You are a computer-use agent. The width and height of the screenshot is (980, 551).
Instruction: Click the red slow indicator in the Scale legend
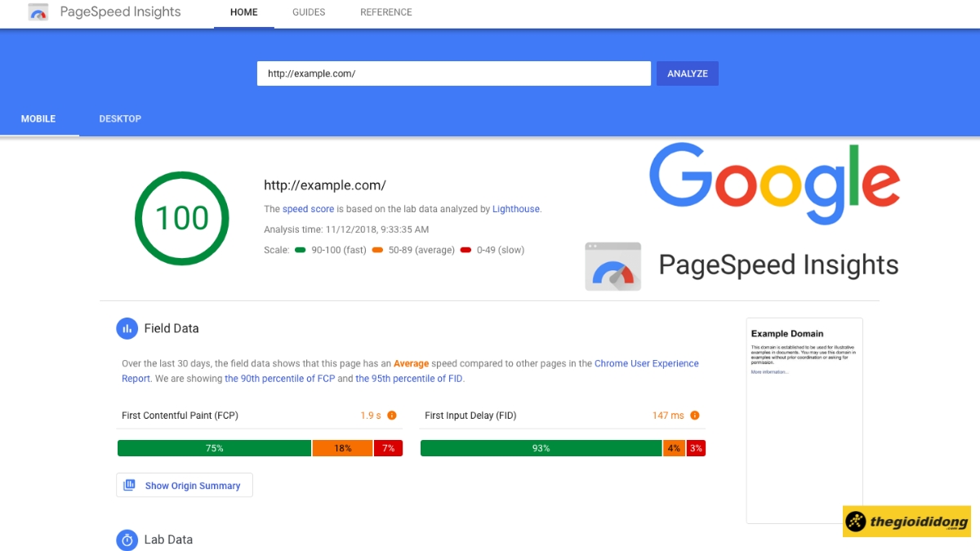click(x=465, y=251)
